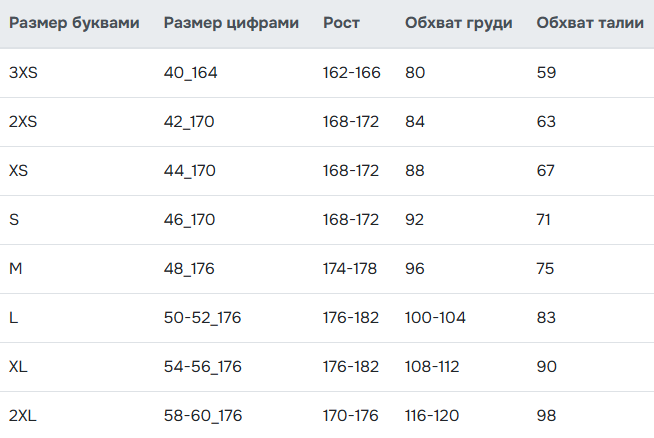Click the waist value 90

546,367
